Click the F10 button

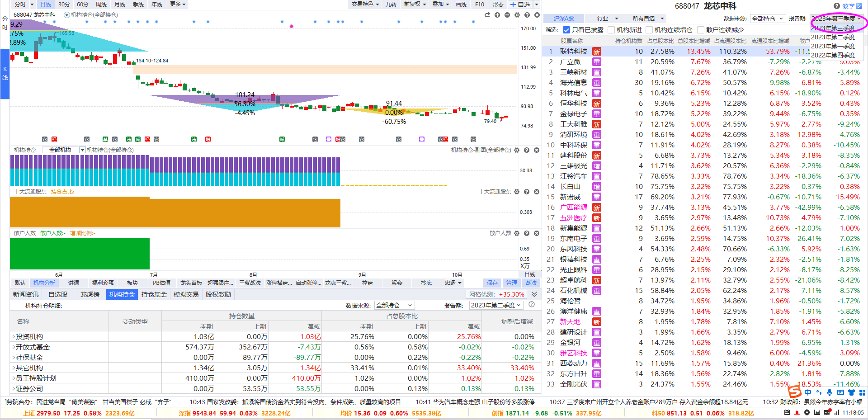tap(480, 4)
